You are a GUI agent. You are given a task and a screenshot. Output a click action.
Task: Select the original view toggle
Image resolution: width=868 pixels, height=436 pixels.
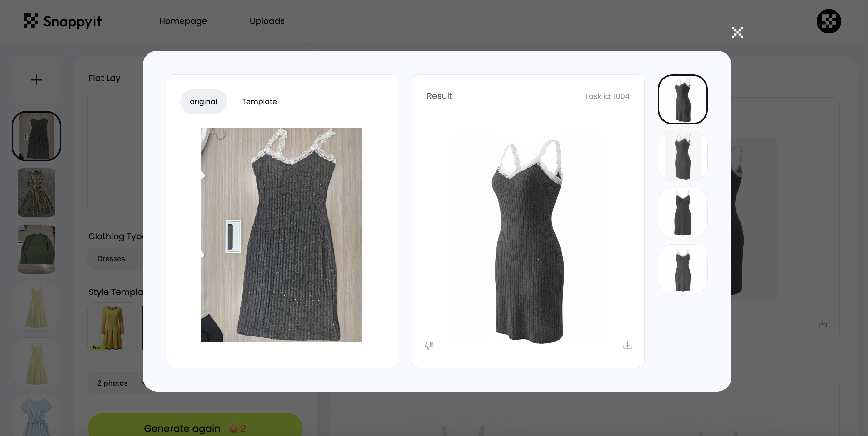203,102
